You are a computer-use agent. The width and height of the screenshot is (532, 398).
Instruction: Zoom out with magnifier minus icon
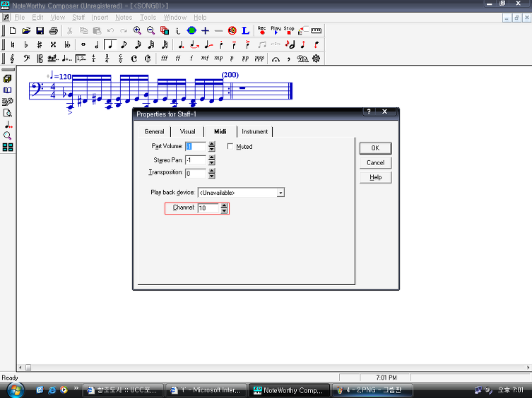pos(150,30)
